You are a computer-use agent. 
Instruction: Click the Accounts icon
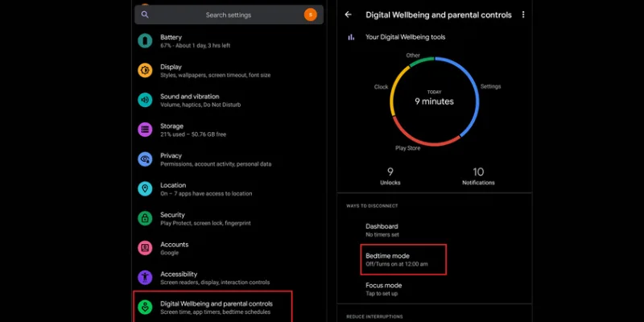[x=145, y=248]
